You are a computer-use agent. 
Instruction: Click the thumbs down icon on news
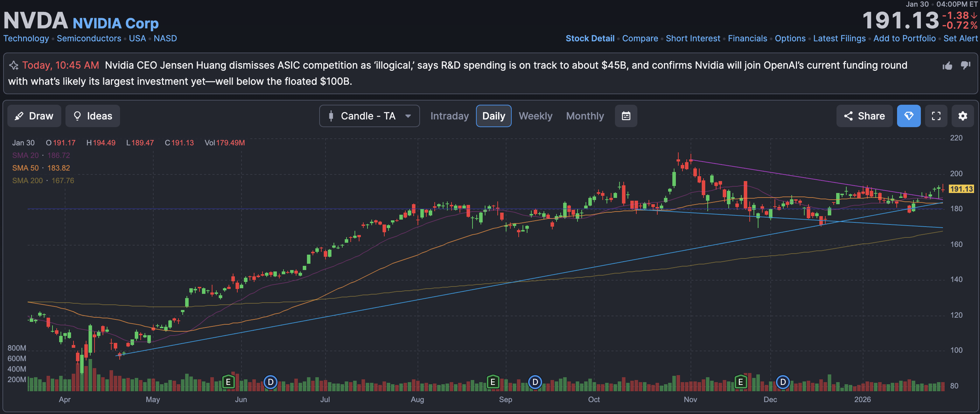[x=966, y=65]
